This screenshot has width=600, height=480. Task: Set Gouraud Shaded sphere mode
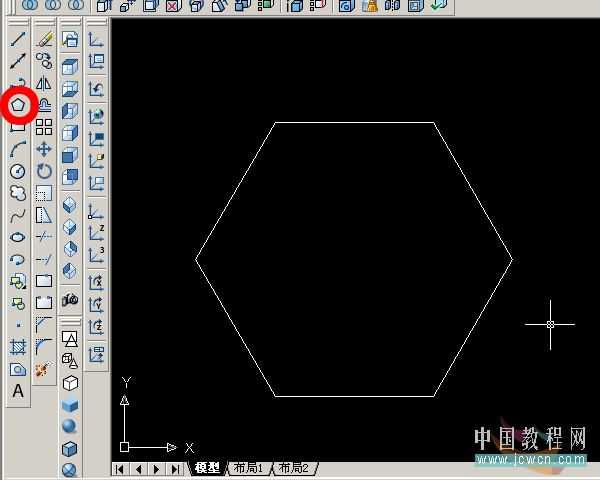[x=70, y=426]
